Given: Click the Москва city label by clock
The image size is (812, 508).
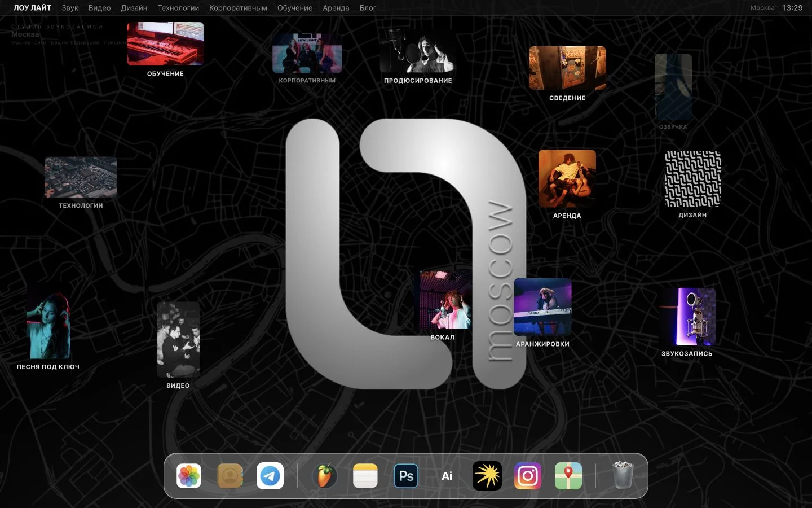Looking at the screenshot, I should pyautogui.click(x=762, y=8).
